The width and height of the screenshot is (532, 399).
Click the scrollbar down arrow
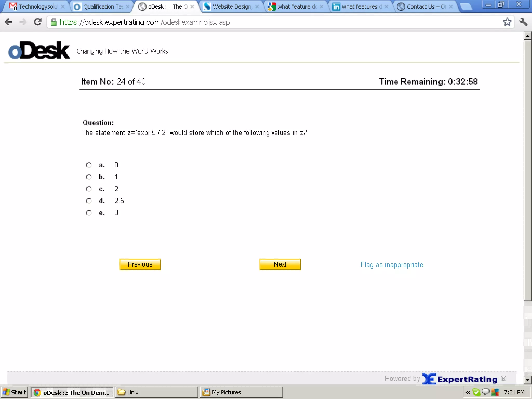click(527, 380)
